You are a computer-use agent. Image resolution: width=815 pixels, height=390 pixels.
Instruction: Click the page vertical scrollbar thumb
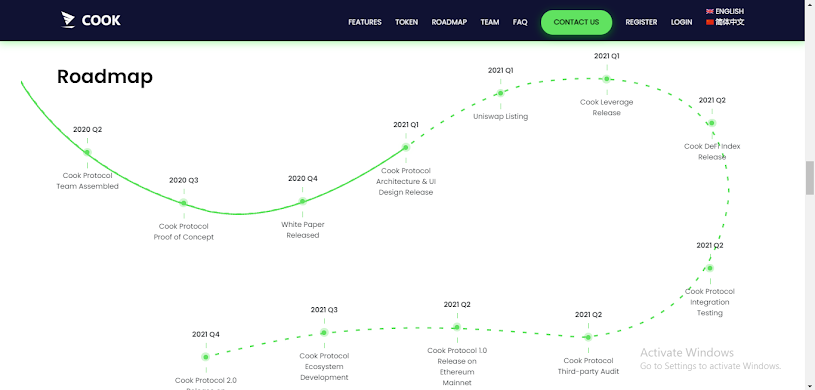click(810, 177)
